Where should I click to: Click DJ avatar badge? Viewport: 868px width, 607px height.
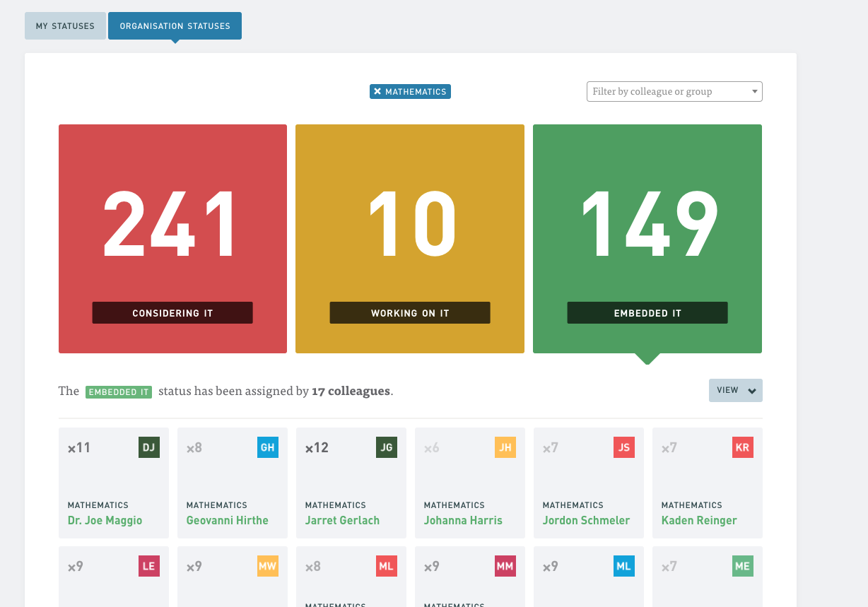coord(148,447)
